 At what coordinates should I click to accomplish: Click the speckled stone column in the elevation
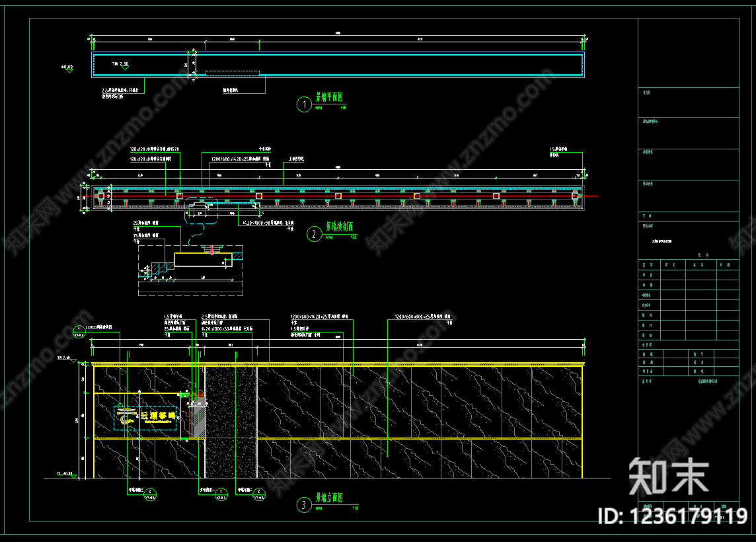pyautogui.click(x=231, y=422)
